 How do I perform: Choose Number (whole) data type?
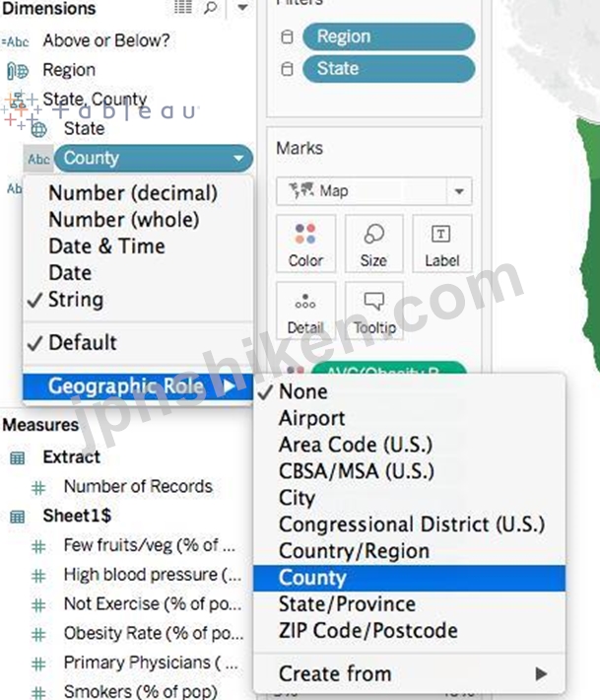pos(124,220)
